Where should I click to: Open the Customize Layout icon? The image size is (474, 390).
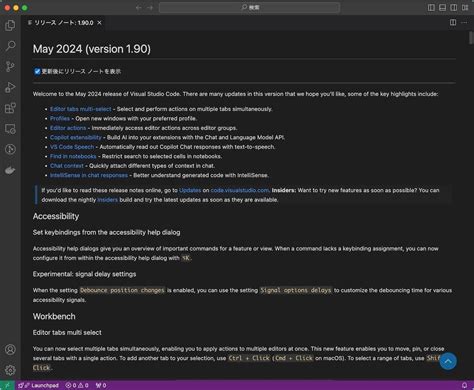(x=465, y=7)
